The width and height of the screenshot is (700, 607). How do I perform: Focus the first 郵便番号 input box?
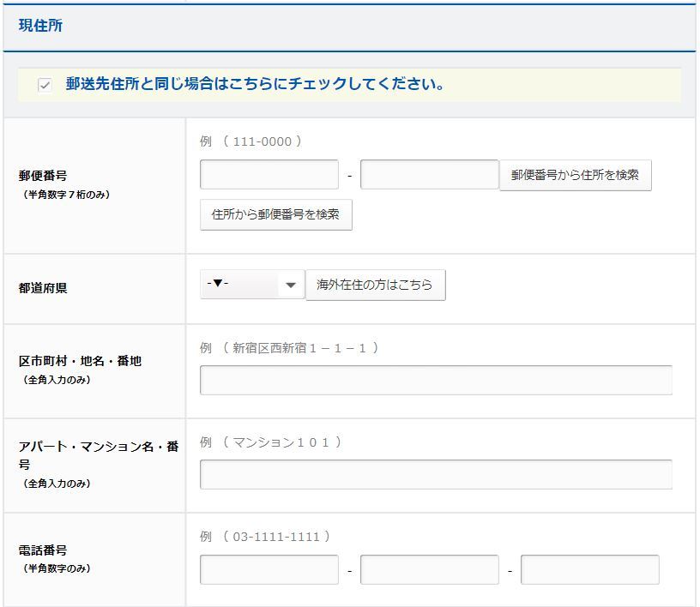click(x=269, y=175)
